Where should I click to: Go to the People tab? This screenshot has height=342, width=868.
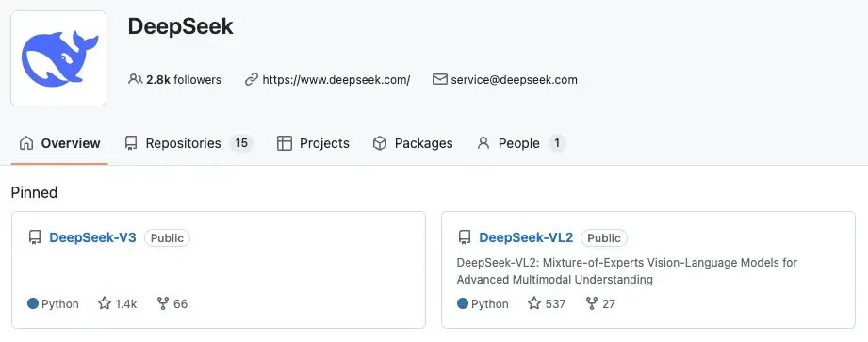tap(520, 143)
